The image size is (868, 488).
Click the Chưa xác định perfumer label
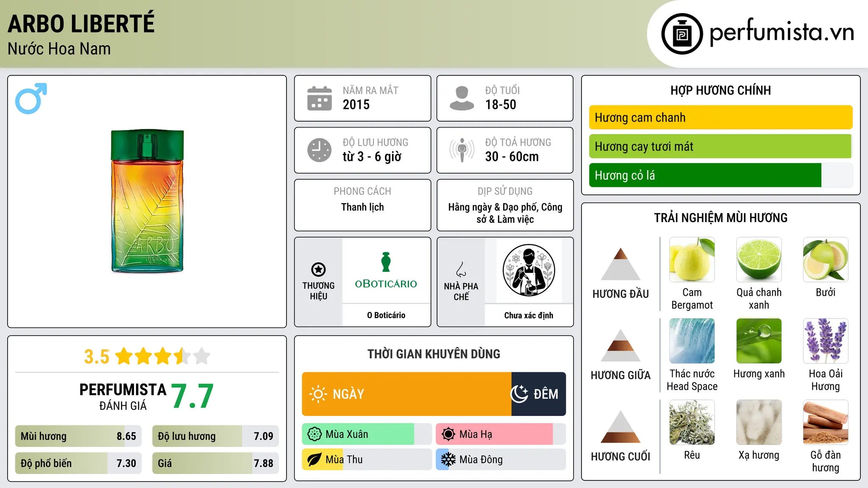(529, 315)
